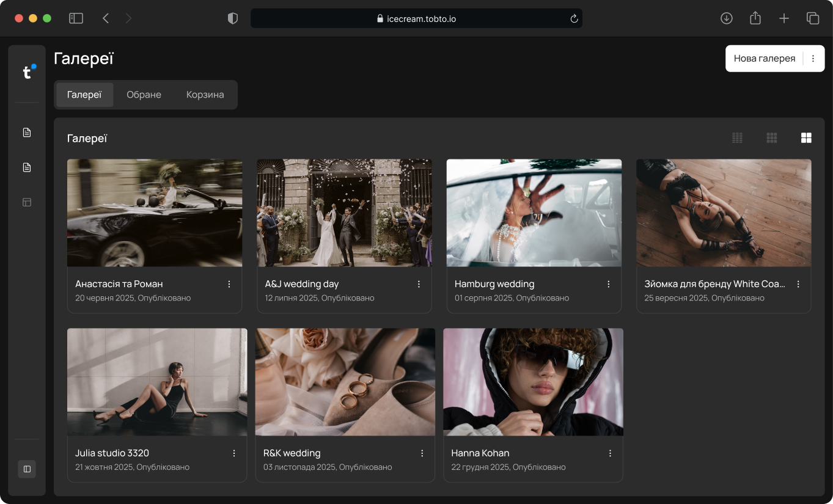The height and width of the screenshot is (504, 833).
Task: Open the Safari downloads icon
Action: click(x=726, y=18)
